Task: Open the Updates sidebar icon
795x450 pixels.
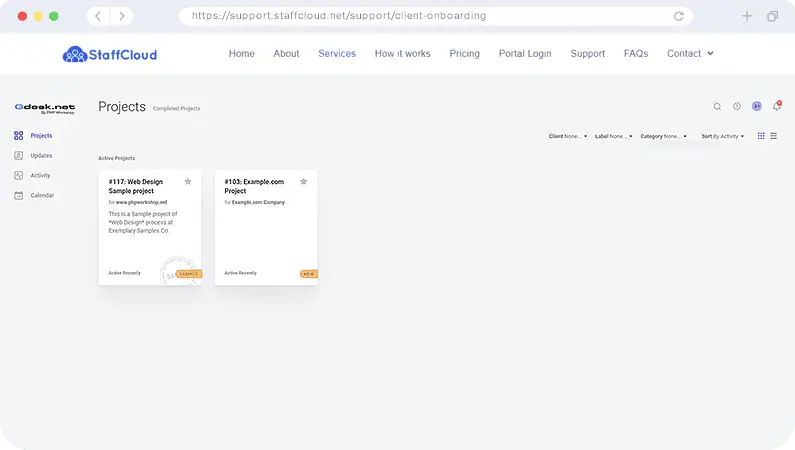Action: click(19, 156)
